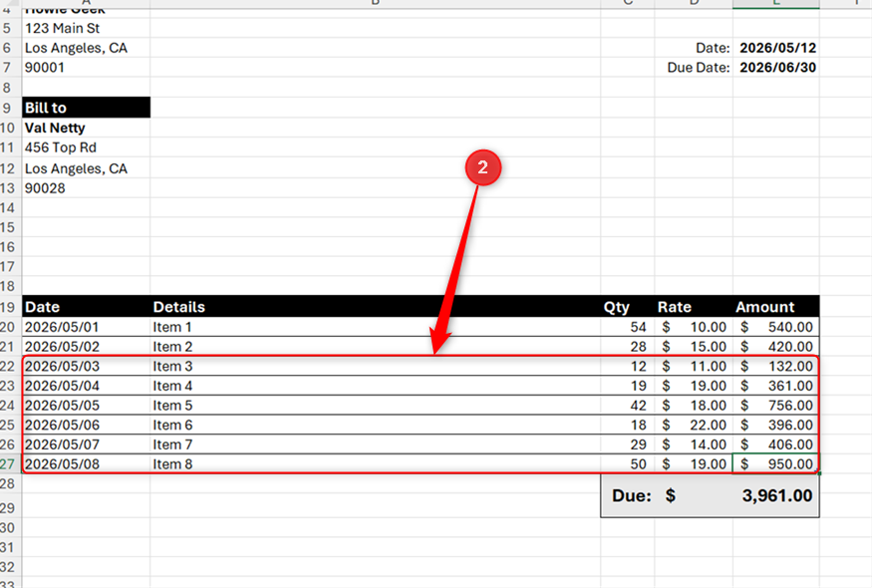Select the Item 3 details cell
Image resolution: width=872 pixels, height=588 pixels.
pos(376,366)
